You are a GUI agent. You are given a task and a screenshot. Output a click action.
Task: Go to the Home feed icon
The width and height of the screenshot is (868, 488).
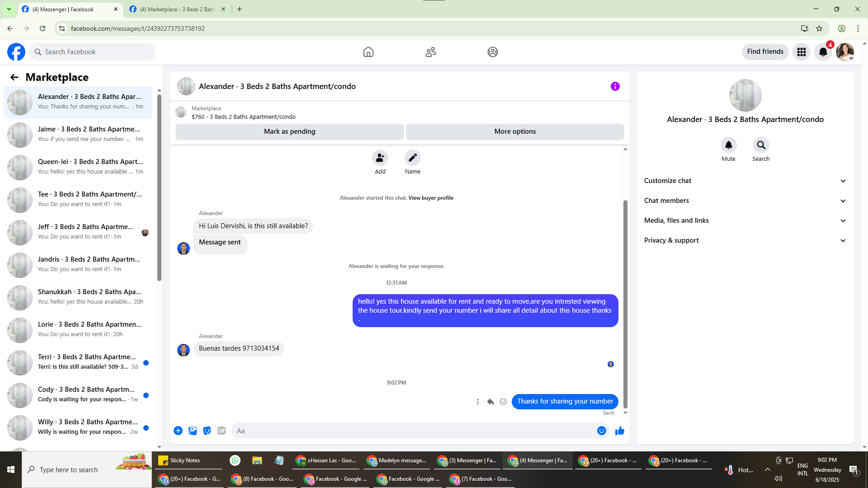pos(368,52)
